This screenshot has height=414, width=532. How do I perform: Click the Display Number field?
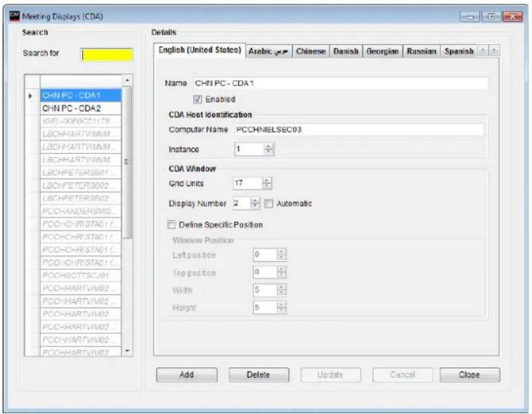241,203
